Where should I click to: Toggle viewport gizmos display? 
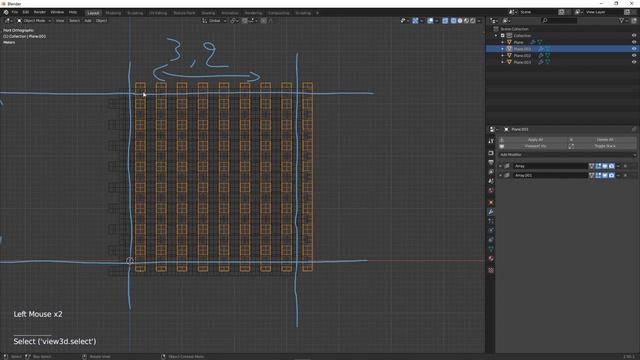415,20
